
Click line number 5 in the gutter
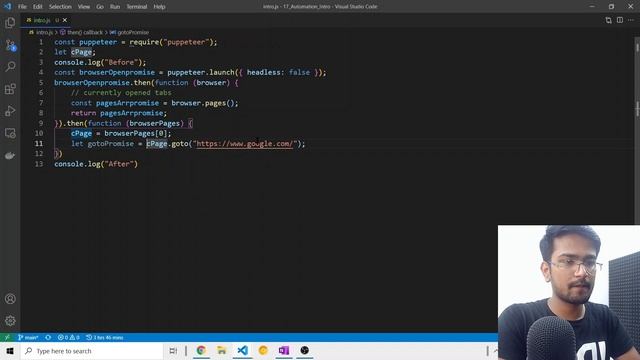pos(41,82)
